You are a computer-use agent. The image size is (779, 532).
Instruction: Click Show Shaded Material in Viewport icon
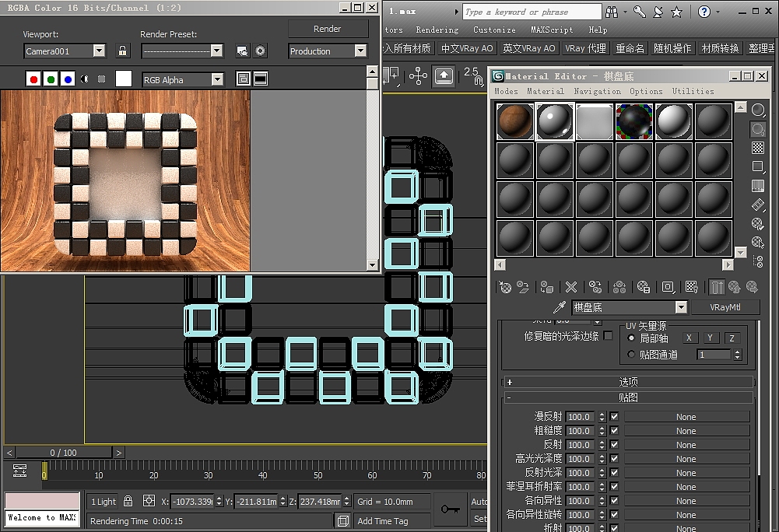[x=692, y=287]
